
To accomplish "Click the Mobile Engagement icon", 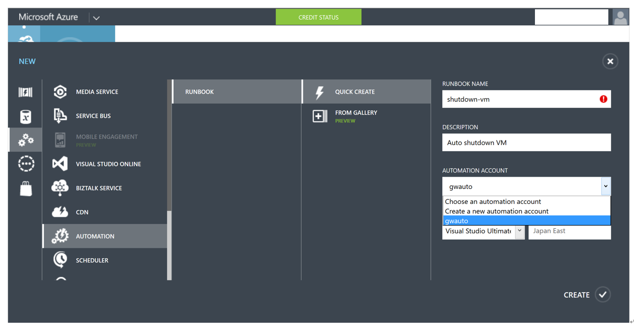I will pos(60,140).
